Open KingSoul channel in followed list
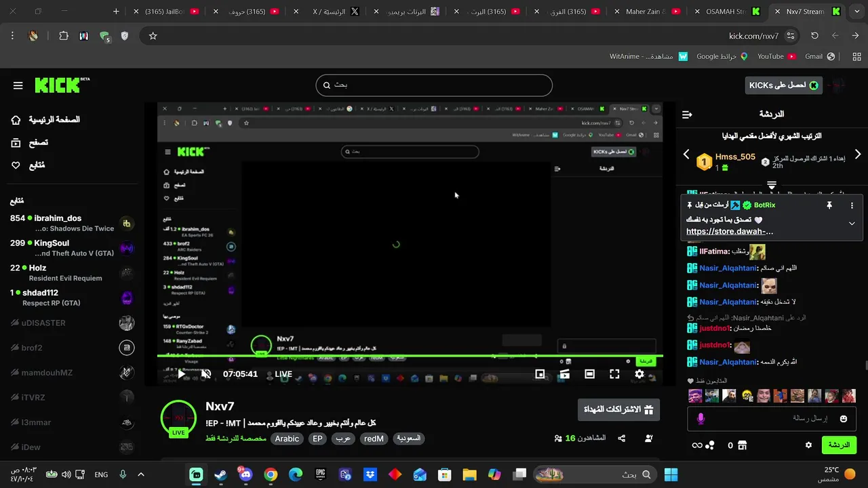The width and height of the screenshot is (868, 488). tap(71, 248)
